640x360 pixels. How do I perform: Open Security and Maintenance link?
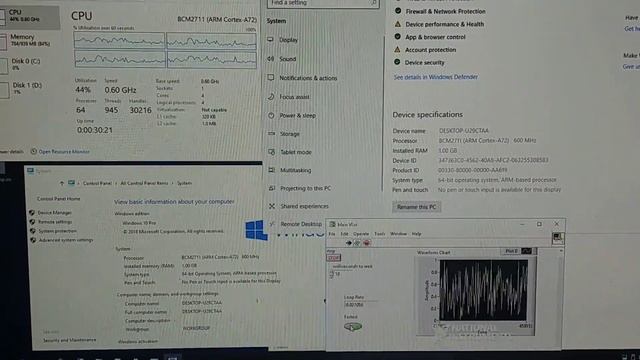click(69, 340)
